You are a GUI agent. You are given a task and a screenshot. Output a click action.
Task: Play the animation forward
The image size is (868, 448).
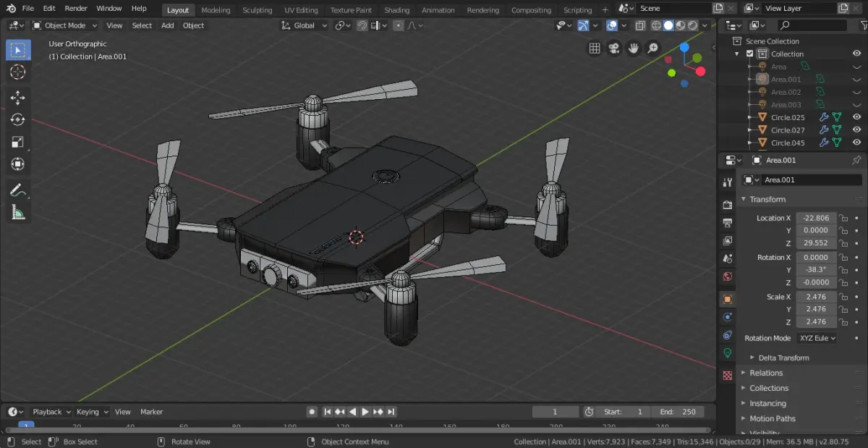365,412
